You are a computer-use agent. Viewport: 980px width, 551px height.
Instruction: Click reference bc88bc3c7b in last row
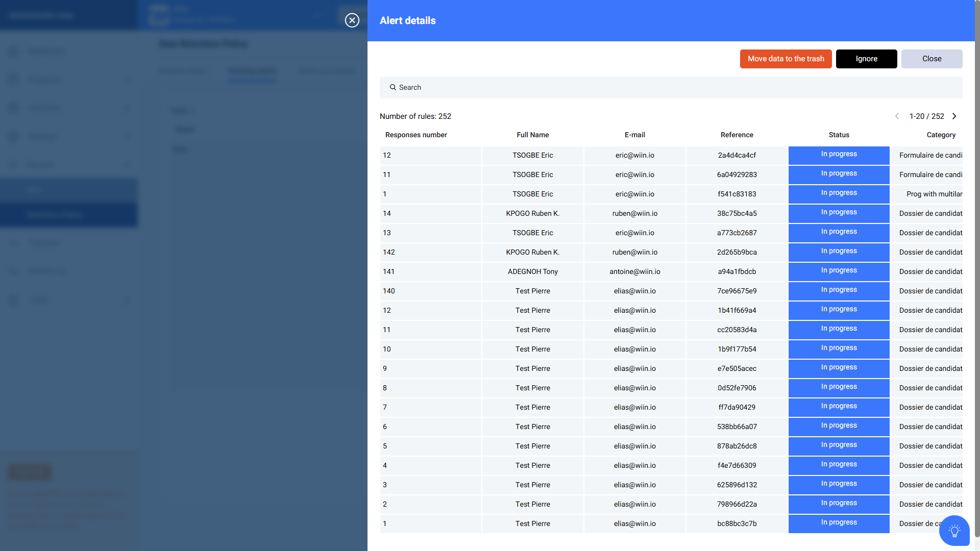point(737,523)
